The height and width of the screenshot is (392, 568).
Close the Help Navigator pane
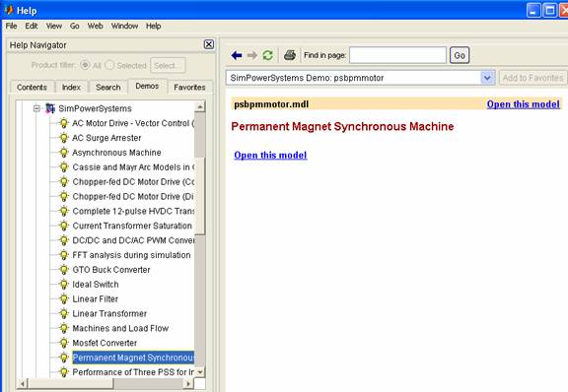(x=209, y=44)
